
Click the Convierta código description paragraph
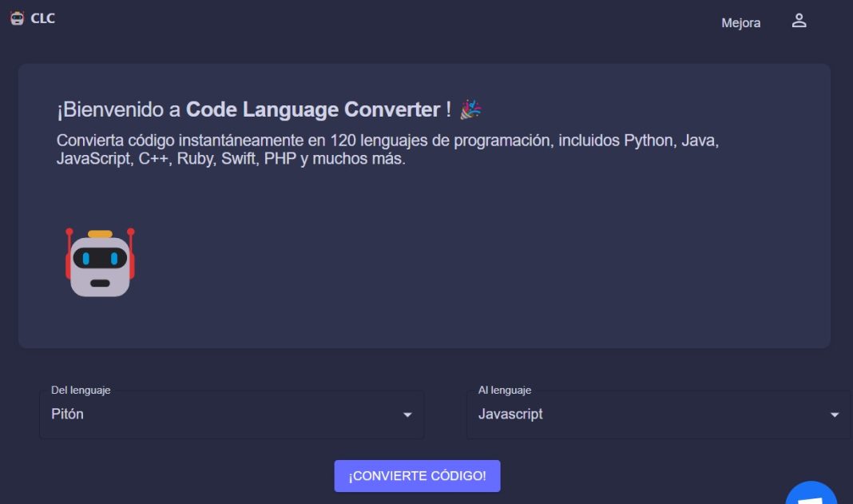[387, 149]
